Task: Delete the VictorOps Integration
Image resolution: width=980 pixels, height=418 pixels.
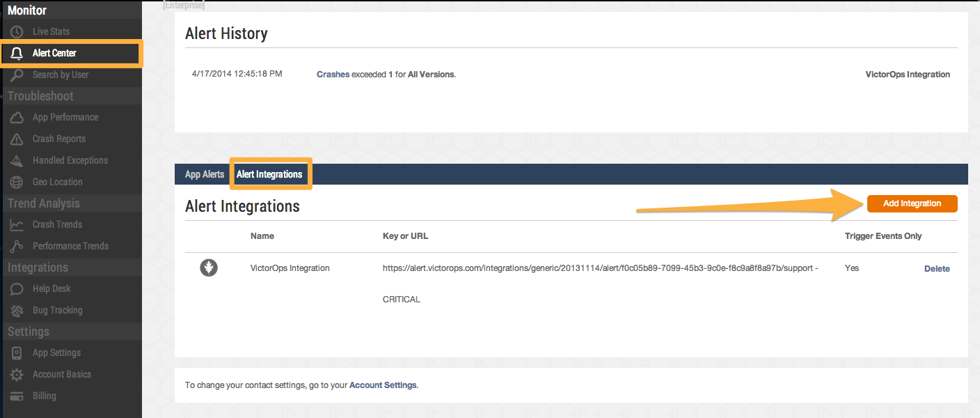Action: click(937, 268)
